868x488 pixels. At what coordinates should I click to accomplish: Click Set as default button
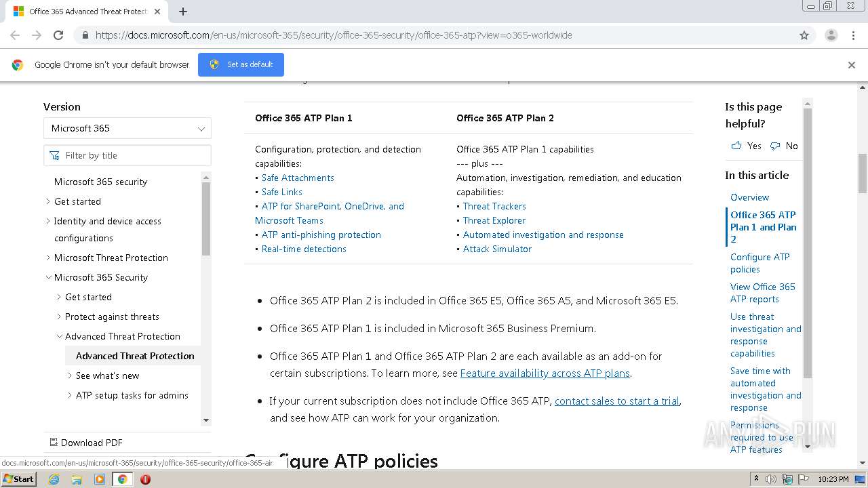point(241,64)
